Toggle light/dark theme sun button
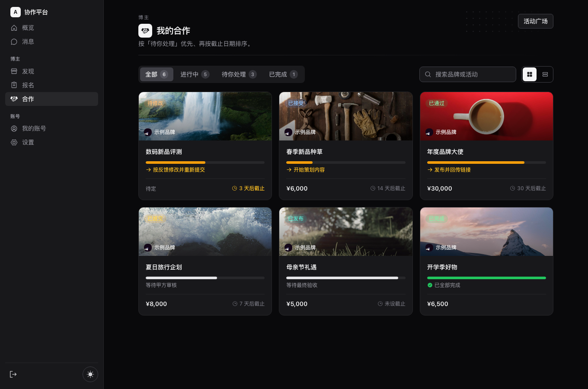This screenshot has height=389, width=588. [x=90, y=374]
